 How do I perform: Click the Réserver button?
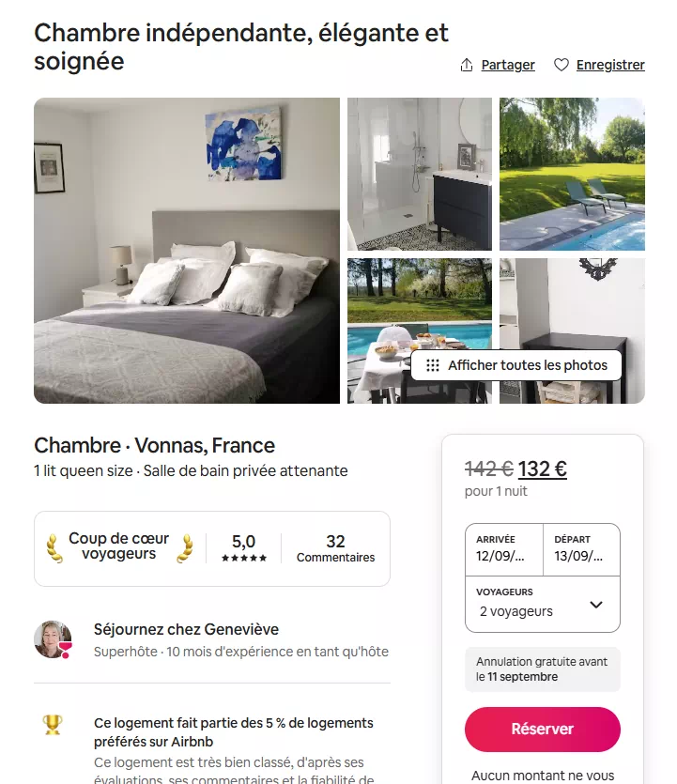pos(543,729)
